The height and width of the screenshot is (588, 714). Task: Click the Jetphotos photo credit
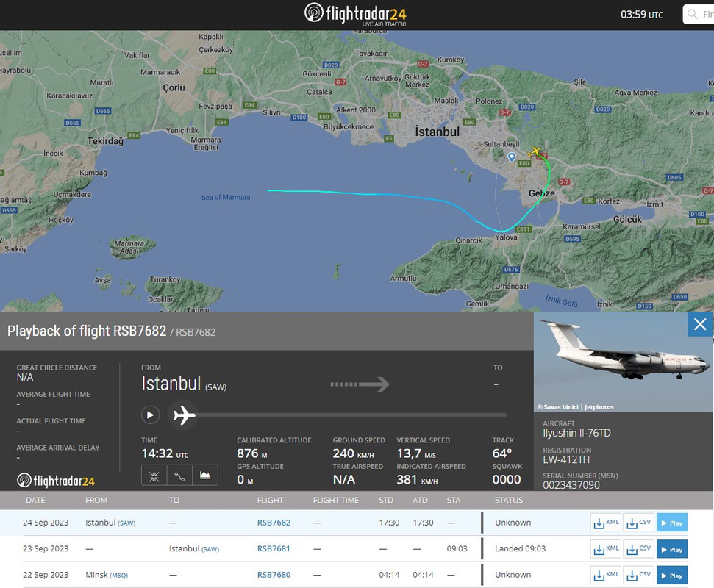(x=576, y=407)
